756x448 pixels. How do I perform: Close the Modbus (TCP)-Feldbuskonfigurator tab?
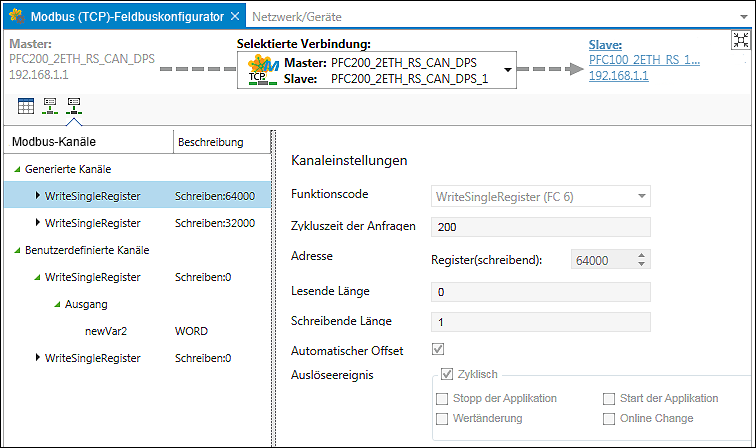point(235,16)
